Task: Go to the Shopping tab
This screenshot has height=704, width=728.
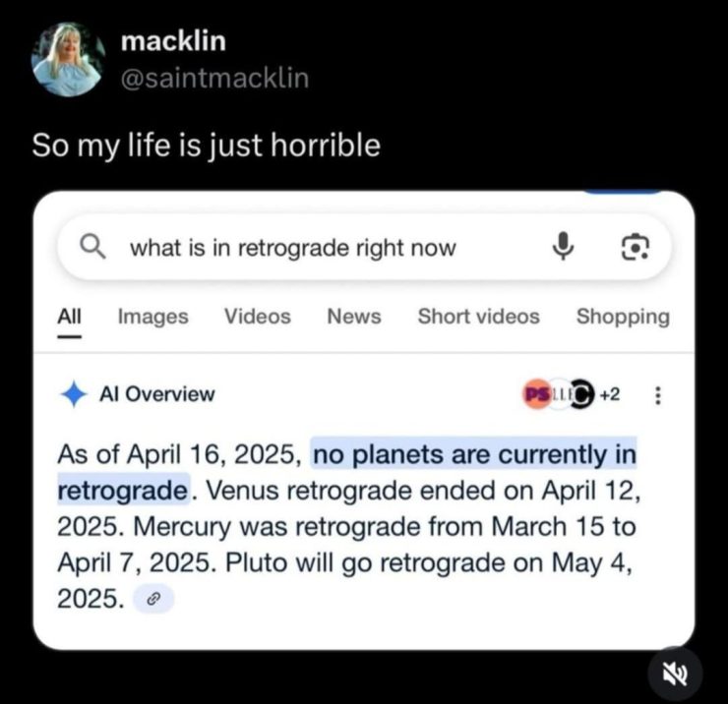Action: 623,318
